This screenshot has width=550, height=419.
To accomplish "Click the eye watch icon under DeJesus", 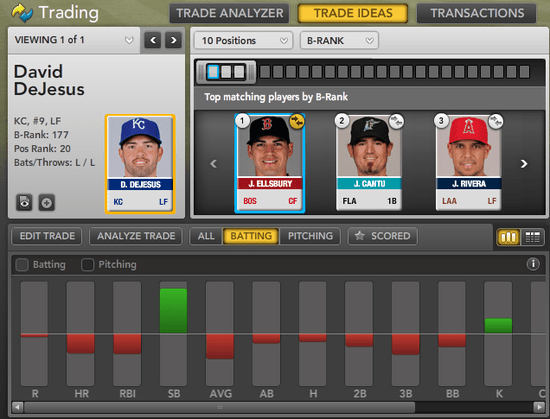I will click(x=24, y=202).
